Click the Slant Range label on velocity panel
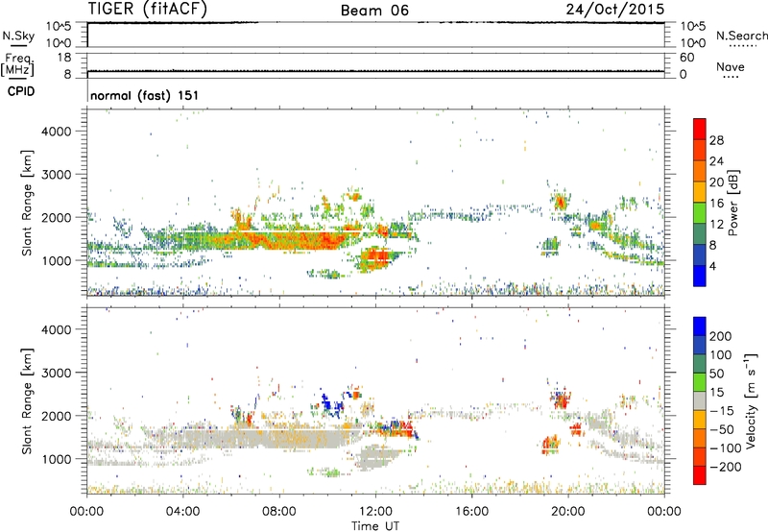 pos(27,401)
